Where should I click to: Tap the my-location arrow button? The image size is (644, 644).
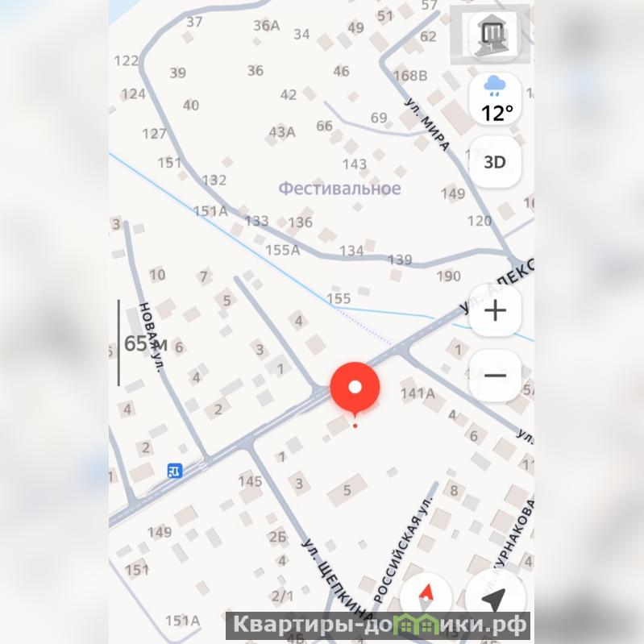(x=496, y=597)
